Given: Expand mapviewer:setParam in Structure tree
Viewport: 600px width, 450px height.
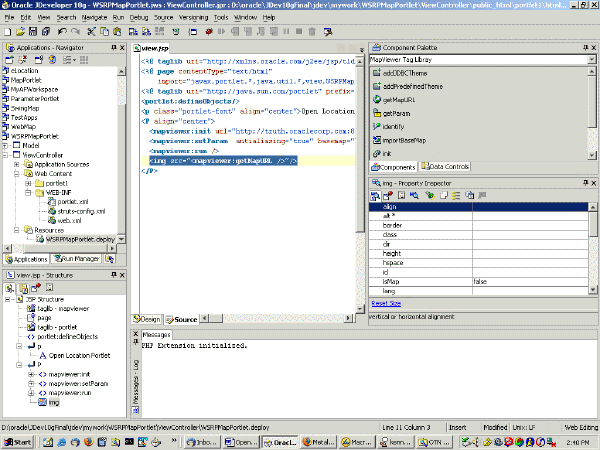Looking at the screenshot, I should pyautogui.click(x=31, y=383).
